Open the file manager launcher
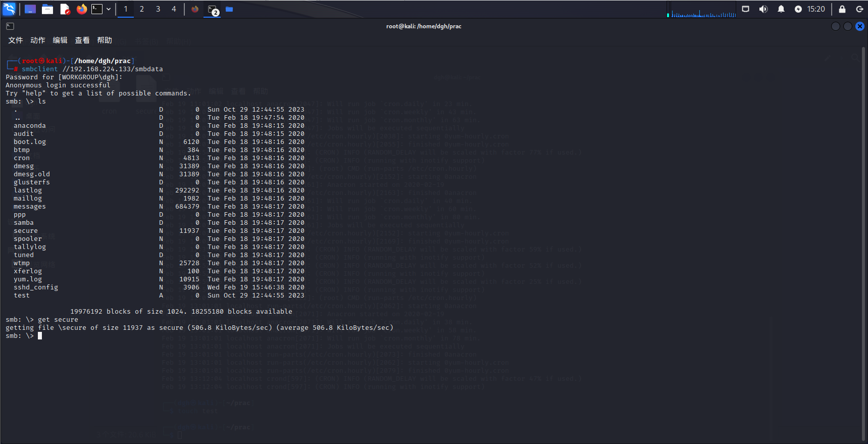Image resolution: width=868 pixels, height=444 pixels. tap(47, 9)
